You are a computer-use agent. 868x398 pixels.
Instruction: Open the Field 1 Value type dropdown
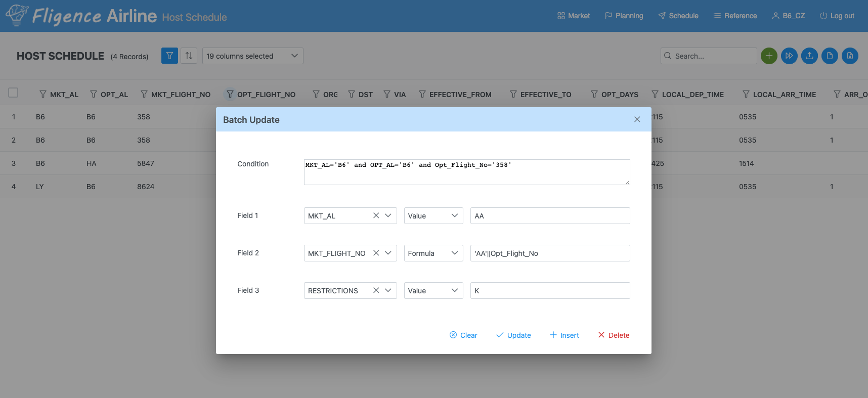point(433,215)
